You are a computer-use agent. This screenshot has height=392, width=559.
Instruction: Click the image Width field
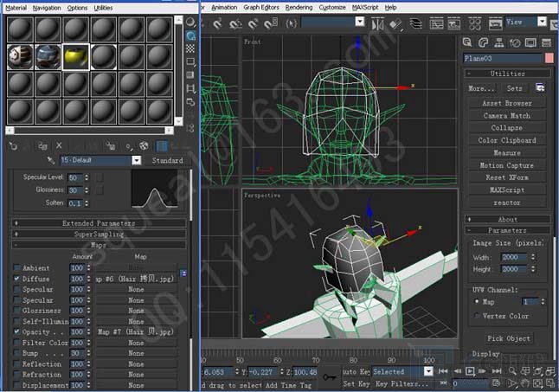point(514,257)
